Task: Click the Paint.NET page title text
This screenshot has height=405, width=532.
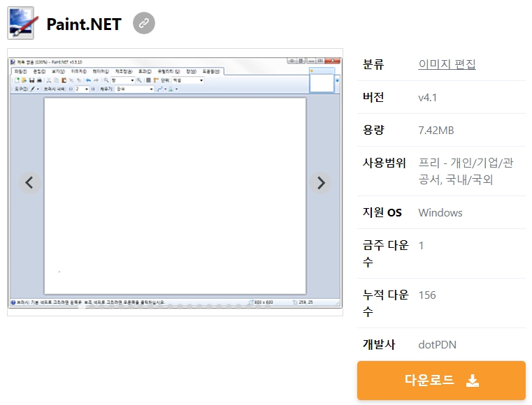Action: click(x=84, y=24)
